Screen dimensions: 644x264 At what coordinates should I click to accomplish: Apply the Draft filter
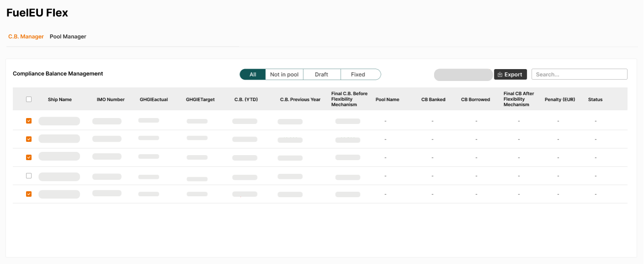[x=322, y=74]
